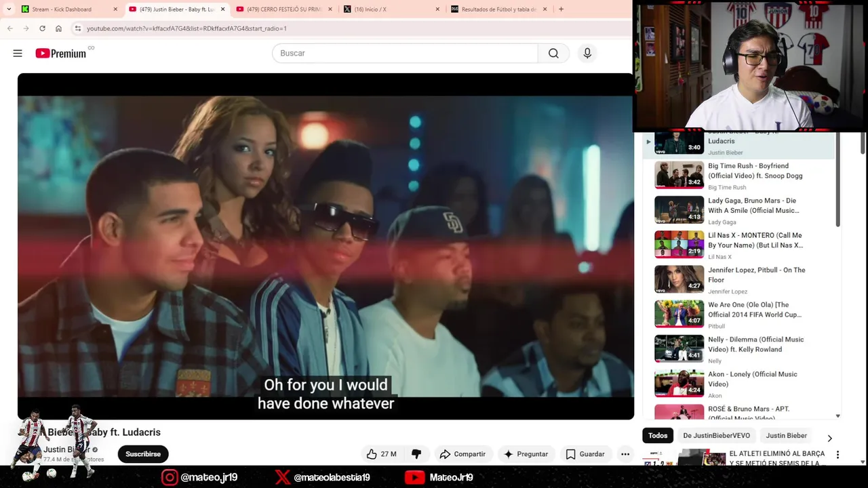Open the YouTube hamburger guide menu
Viewport: 868px width, 488px height.
[18, 53]
